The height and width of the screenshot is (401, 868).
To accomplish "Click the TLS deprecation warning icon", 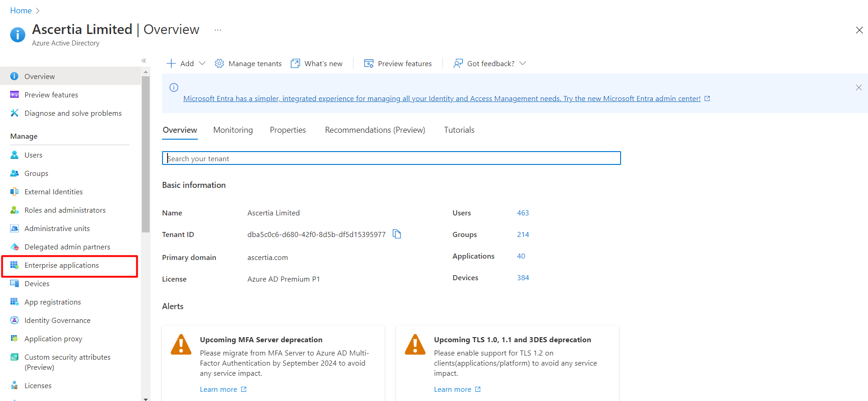I will pyautogui.click(x=415, y=345).
